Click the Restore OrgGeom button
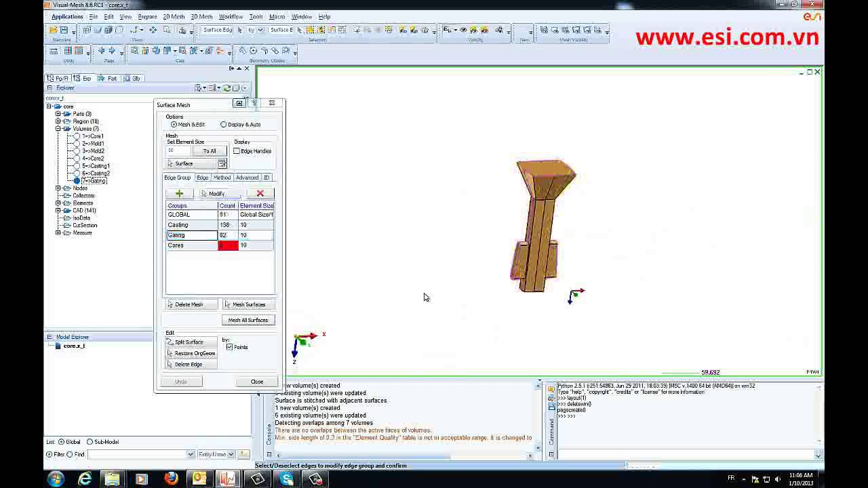Image resolution: width=868 pixels, height=488 pixels. 191,353
